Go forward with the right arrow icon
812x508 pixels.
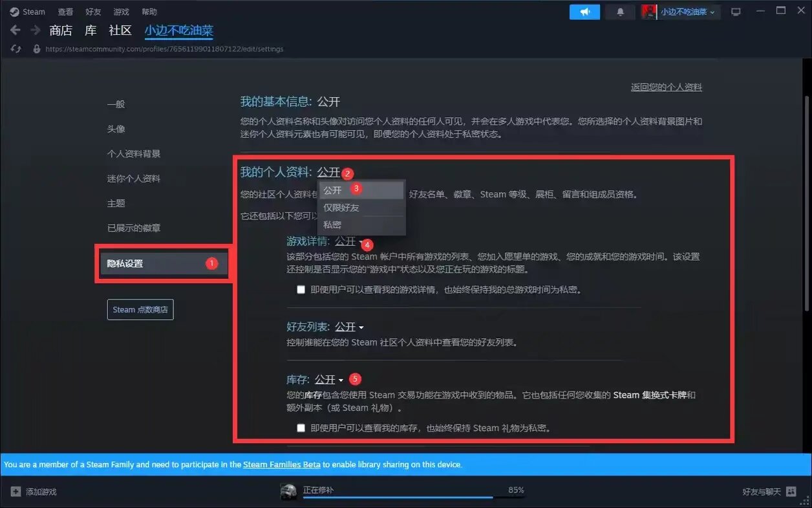tap(35, 30)
